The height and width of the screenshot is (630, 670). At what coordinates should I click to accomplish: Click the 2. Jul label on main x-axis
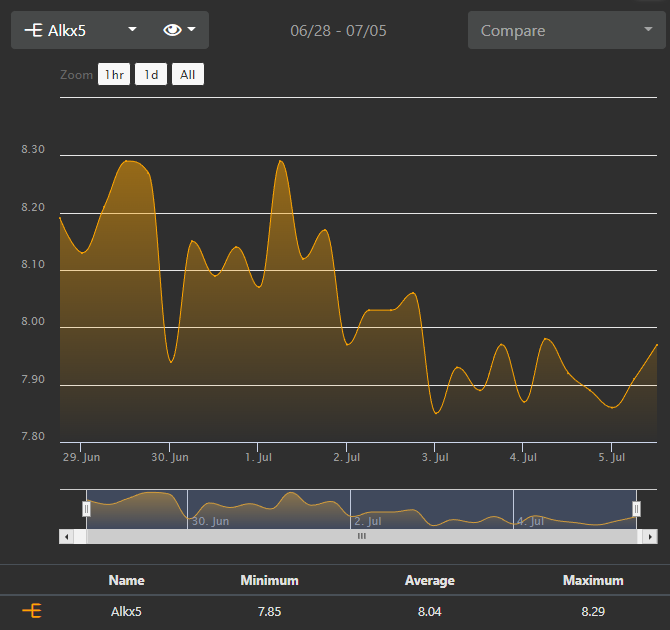click(347, 457)
